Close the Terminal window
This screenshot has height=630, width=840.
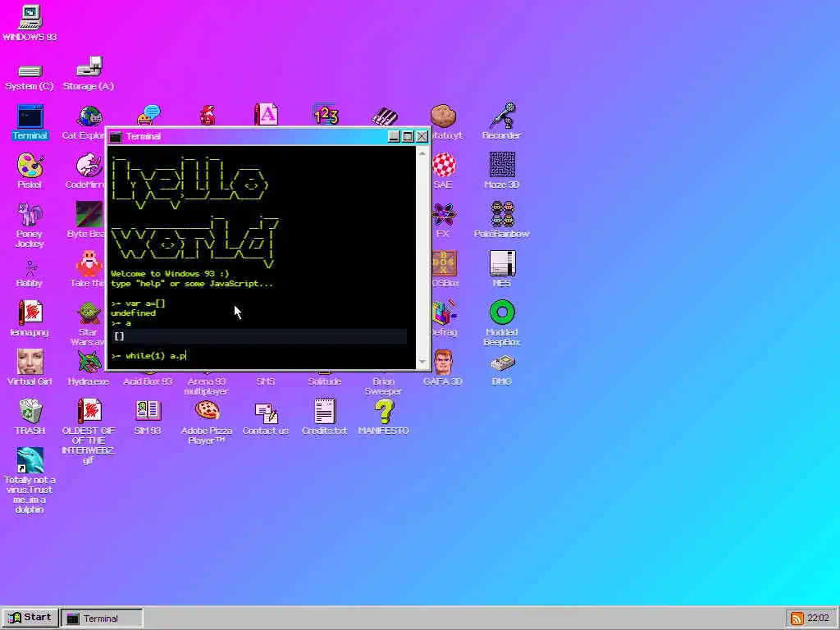[422, 137]
